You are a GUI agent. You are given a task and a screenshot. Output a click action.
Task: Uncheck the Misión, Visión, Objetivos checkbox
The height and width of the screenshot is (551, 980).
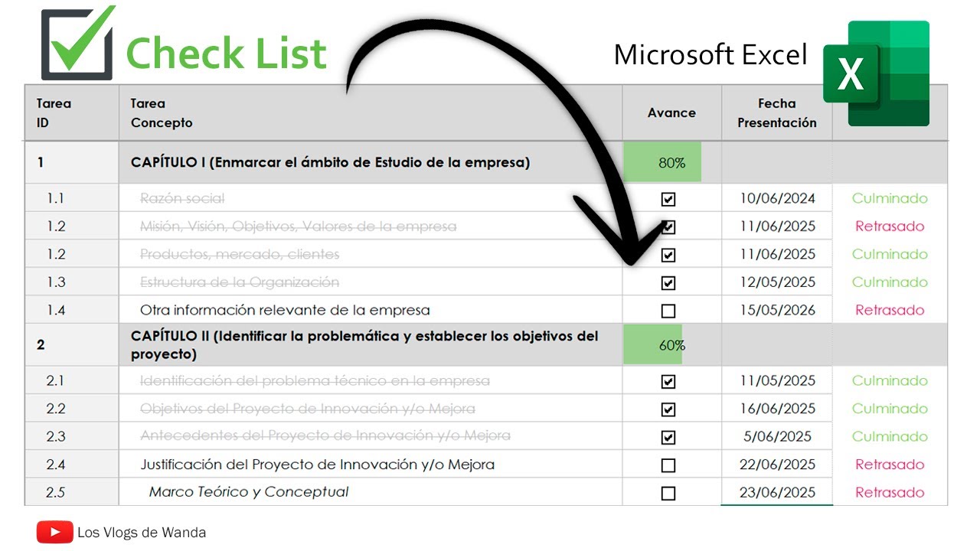click(x=668, y=227)
